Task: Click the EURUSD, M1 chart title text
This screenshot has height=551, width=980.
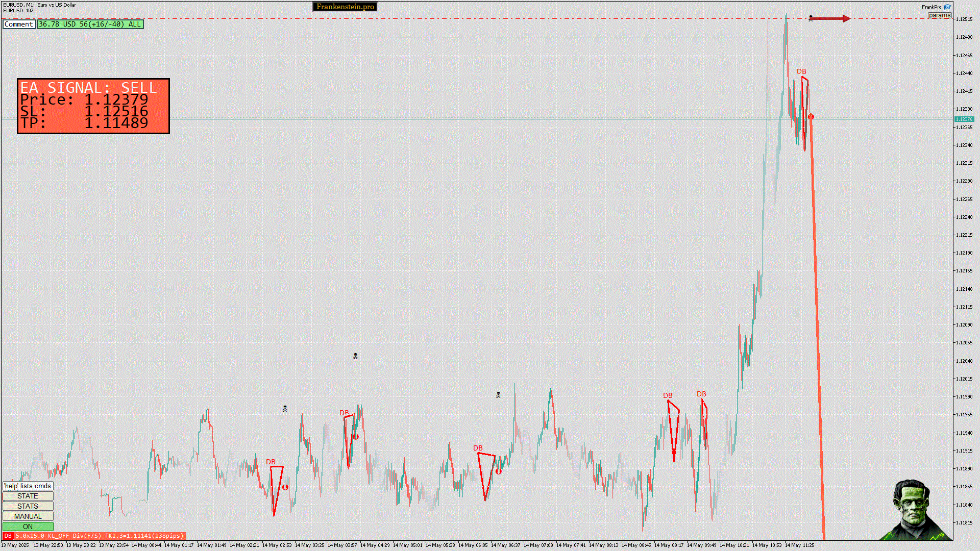Action: pyautogui.click(x=39, y=5)
